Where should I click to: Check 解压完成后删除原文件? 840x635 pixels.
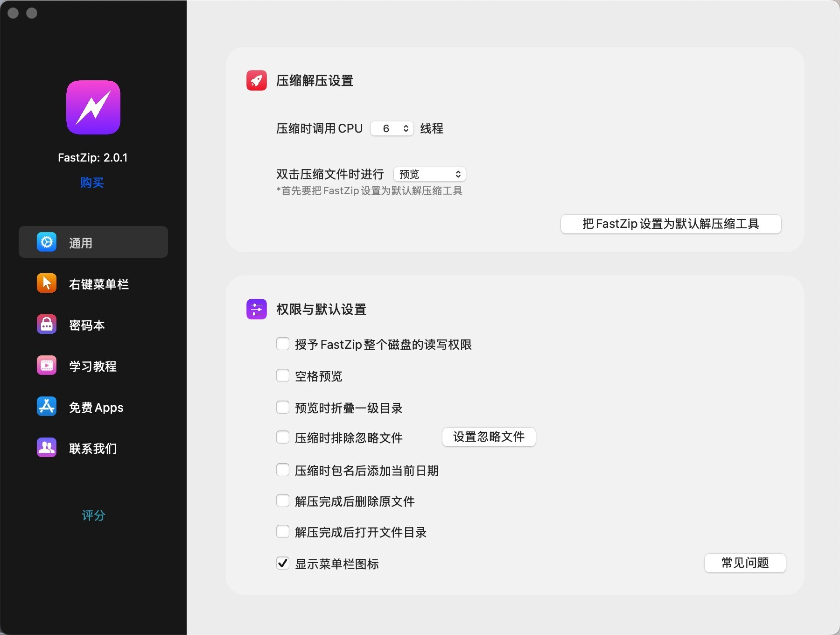point(283,500)
